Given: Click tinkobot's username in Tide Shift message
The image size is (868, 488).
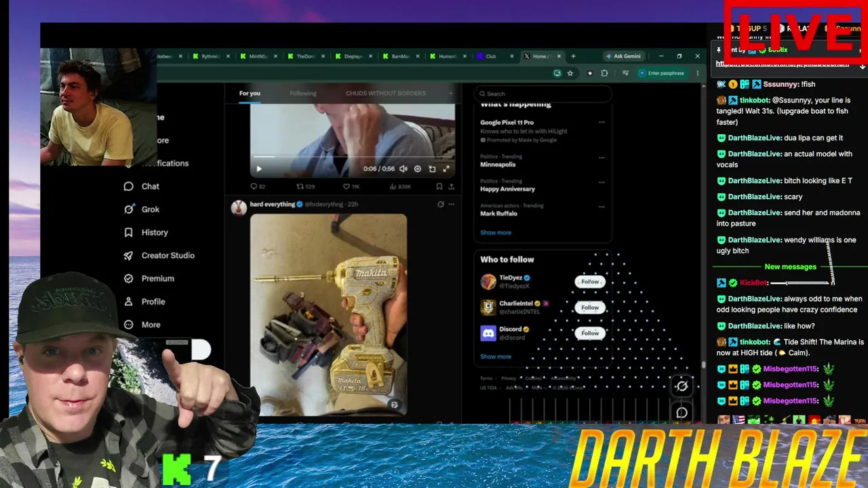Looking at the screenshot, I should [755, 342].
